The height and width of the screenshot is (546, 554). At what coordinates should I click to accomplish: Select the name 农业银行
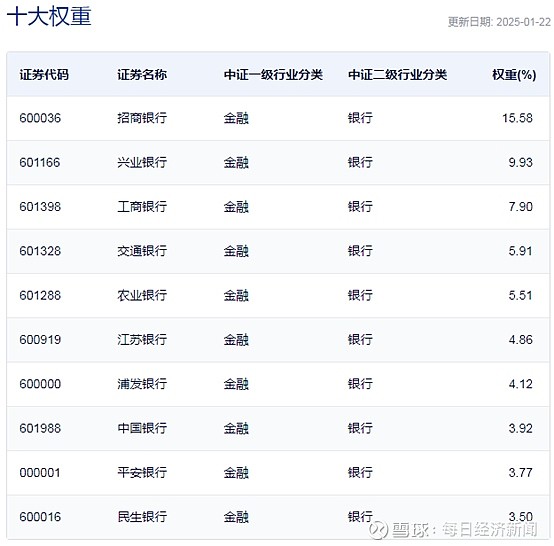point(142,295)
